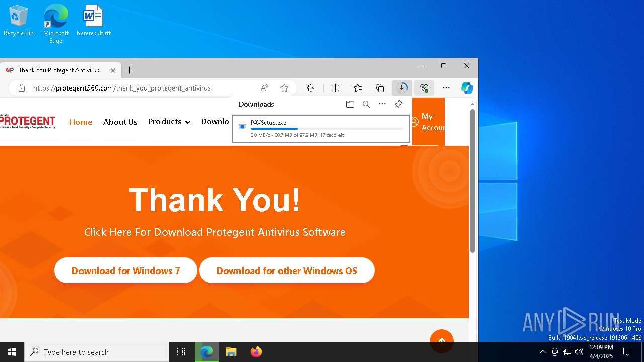Activate Read aloud icon in address bar
The height and width of the screenshot is (362, 644).
[264, 88]
